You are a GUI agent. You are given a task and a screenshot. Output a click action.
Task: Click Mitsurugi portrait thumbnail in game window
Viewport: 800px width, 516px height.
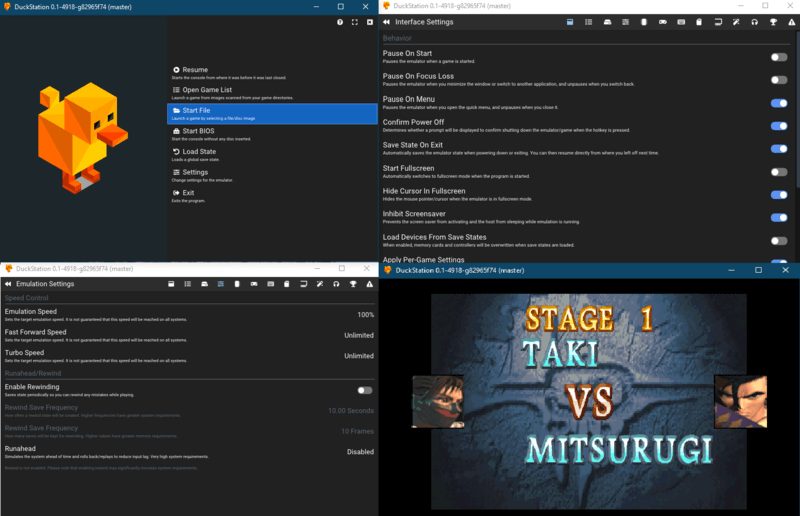[x=740, y=401]
